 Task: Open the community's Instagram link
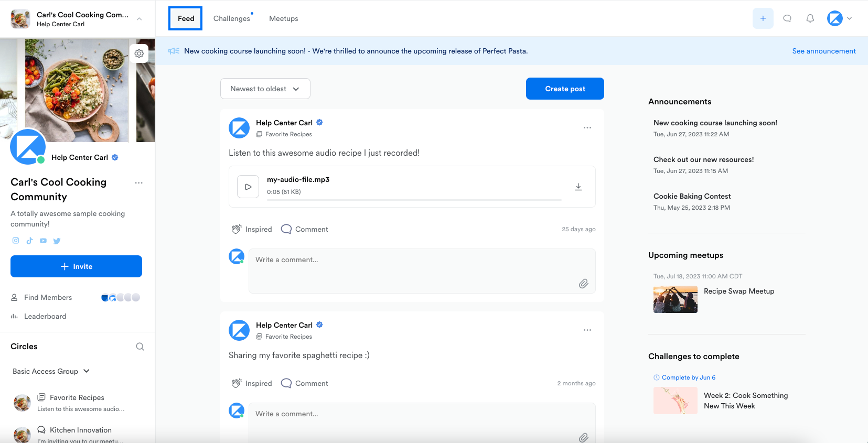tap(16, 241)
